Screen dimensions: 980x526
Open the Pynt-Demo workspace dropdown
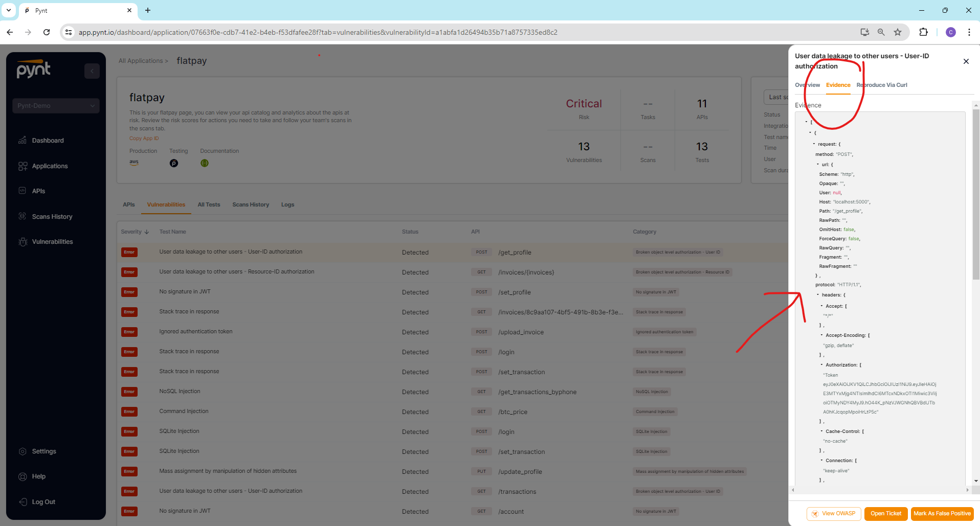pyautogui.click(x=56, y=106)
